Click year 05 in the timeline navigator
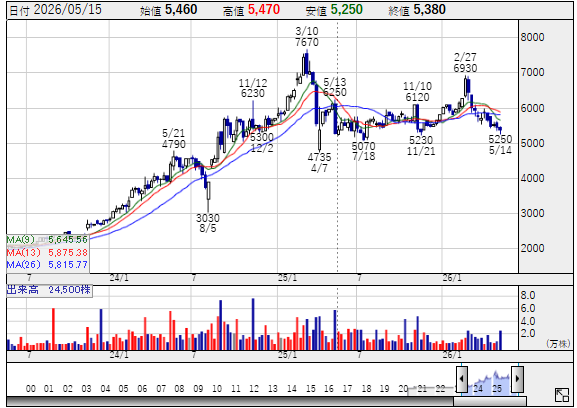Screen dimensions: 577x408 click(123, 389)
